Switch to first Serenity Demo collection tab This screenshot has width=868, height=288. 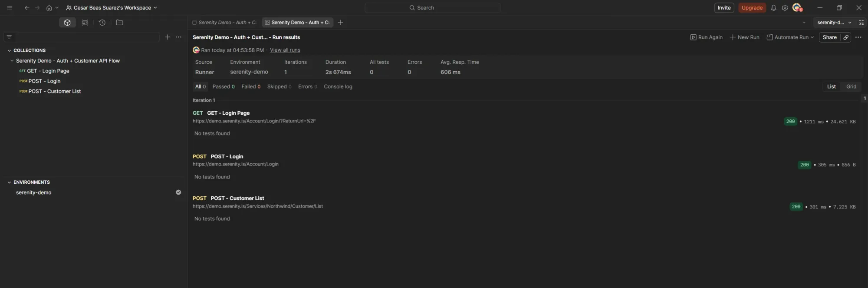225,23
